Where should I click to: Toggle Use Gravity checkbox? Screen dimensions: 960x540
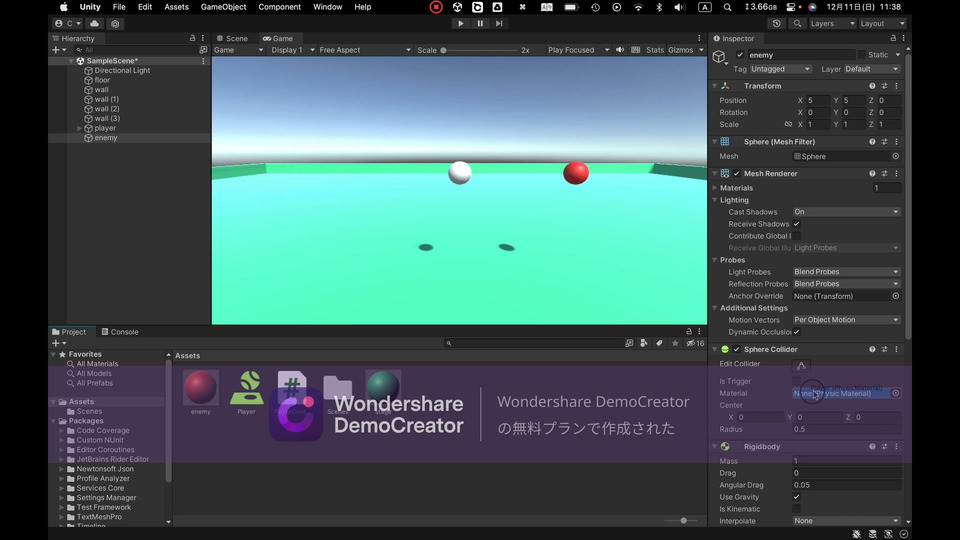pos(797,497)
